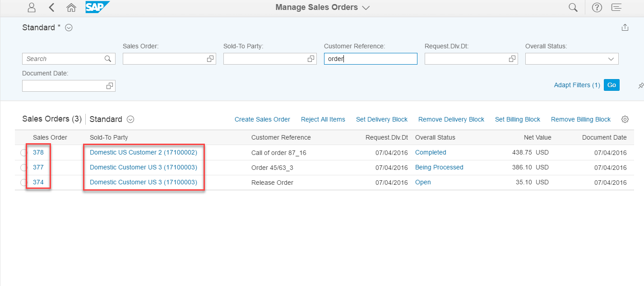This screenshot has height=286, width=644.
Task: Click the net value 35.10 USD
Action: coord(532,183)
